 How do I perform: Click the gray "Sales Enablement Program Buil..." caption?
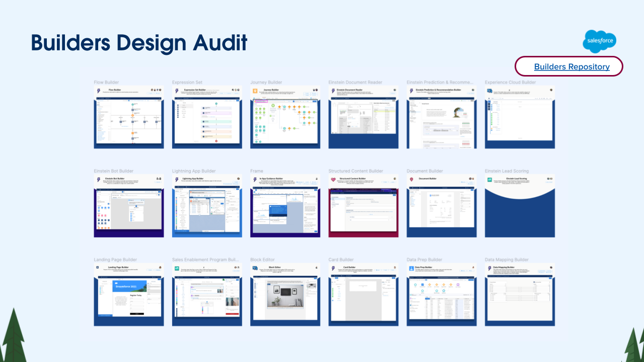(205, 260)
